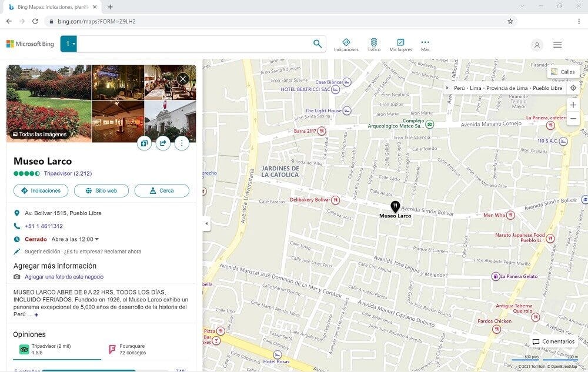Collapse the left panel with the arrow handle

click(206, 223)
